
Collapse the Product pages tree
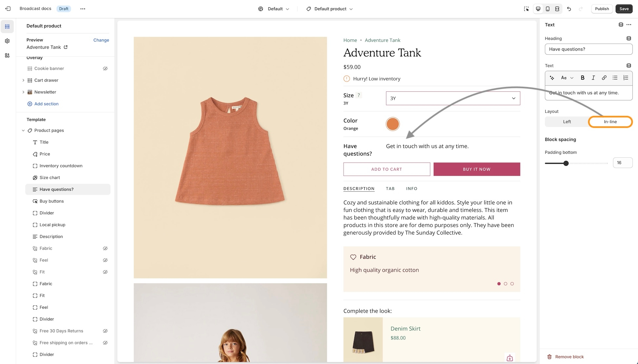pyautogui.click(x=23, y=130)
